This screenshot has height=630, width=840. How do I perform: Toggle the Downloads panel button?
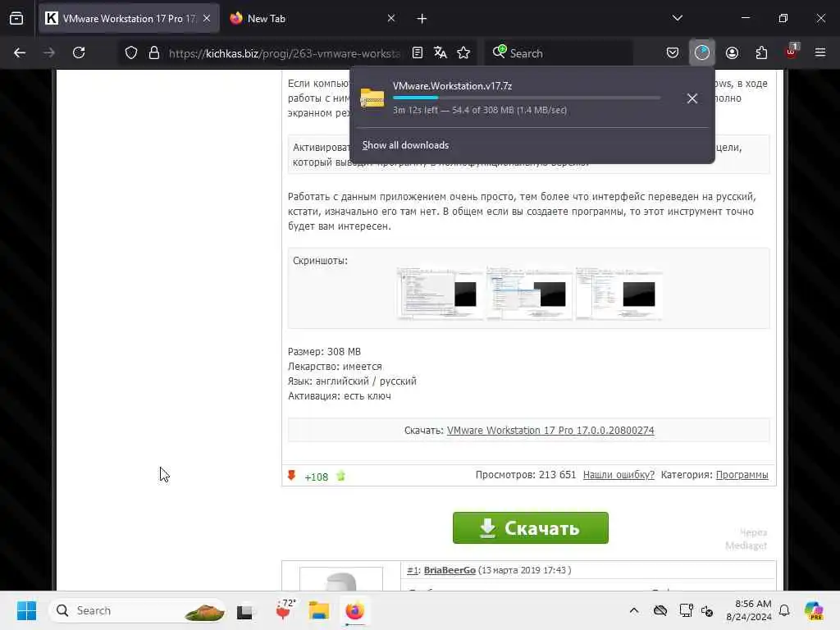click(x=702, y=52)
